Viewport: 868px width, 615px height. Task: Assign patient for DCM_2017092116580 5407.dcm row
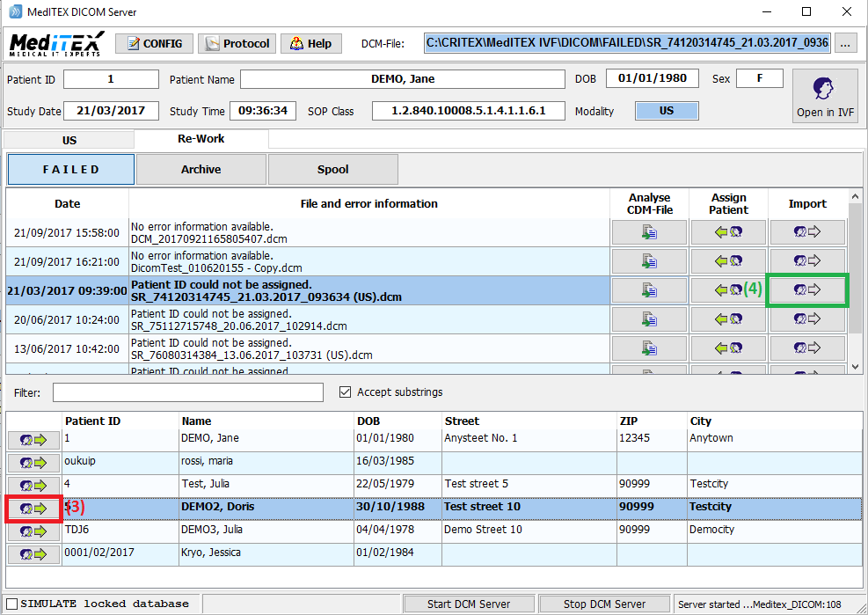tap(728, 232)
